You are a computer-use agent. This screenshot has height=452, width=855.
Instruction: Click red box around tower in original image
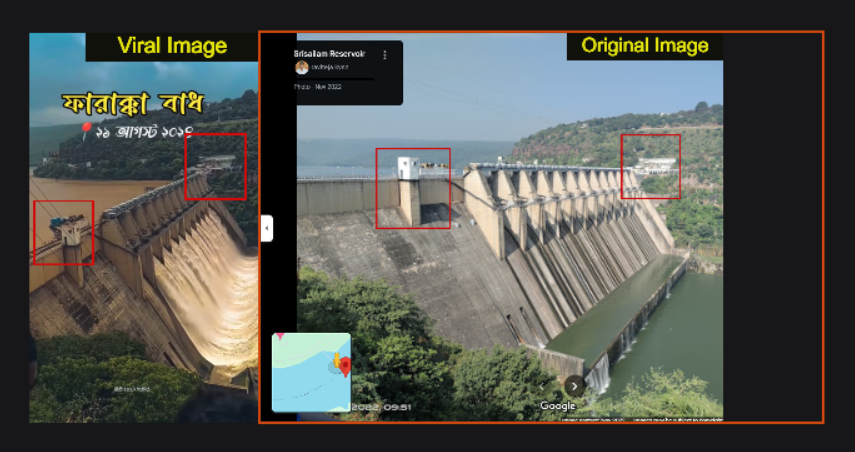click(413, 188)
